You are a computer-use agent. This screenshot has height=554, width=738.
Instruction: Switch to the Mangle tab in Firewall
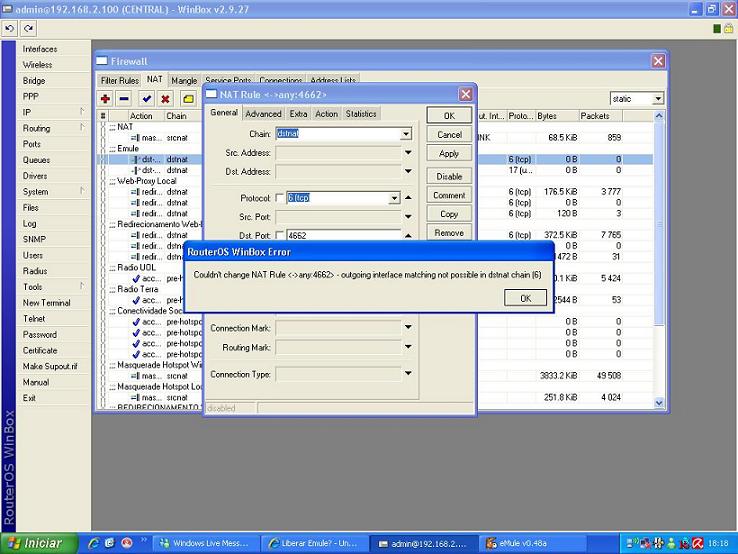pyautogui.click(x=184, y=80)
